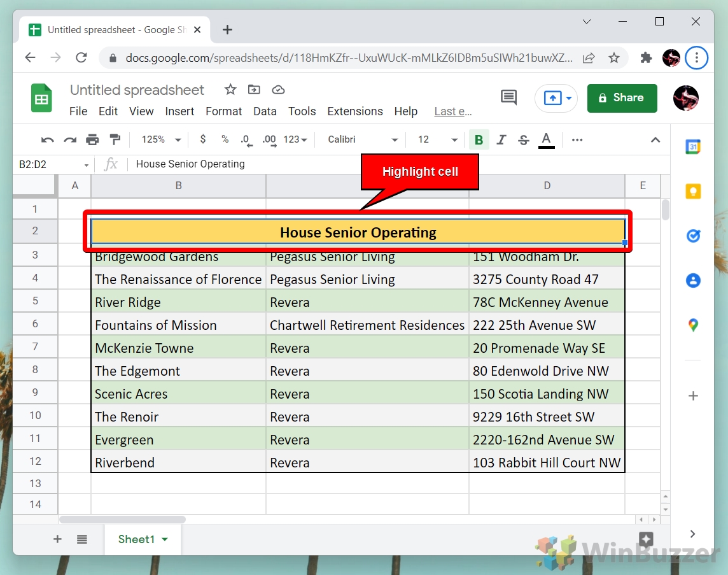Format as currency with dollar icon

click(203, 139)
